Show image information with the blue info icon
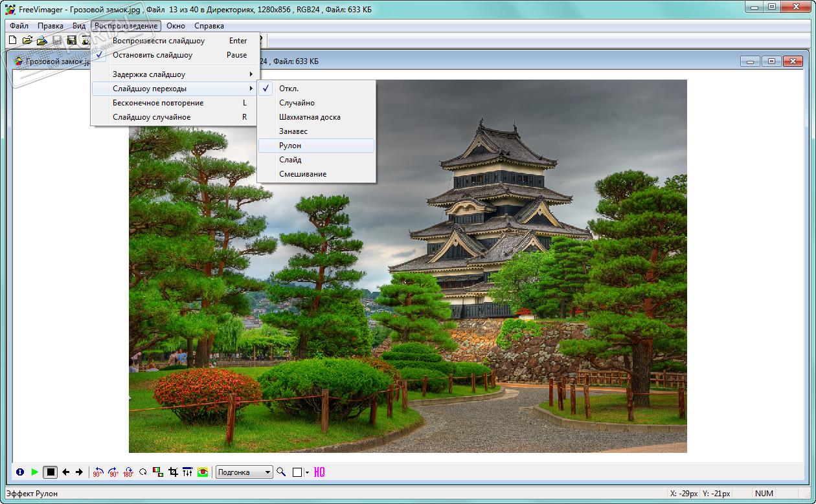The width and height of the screenshot is (816, 504). [x=20, y=472]
